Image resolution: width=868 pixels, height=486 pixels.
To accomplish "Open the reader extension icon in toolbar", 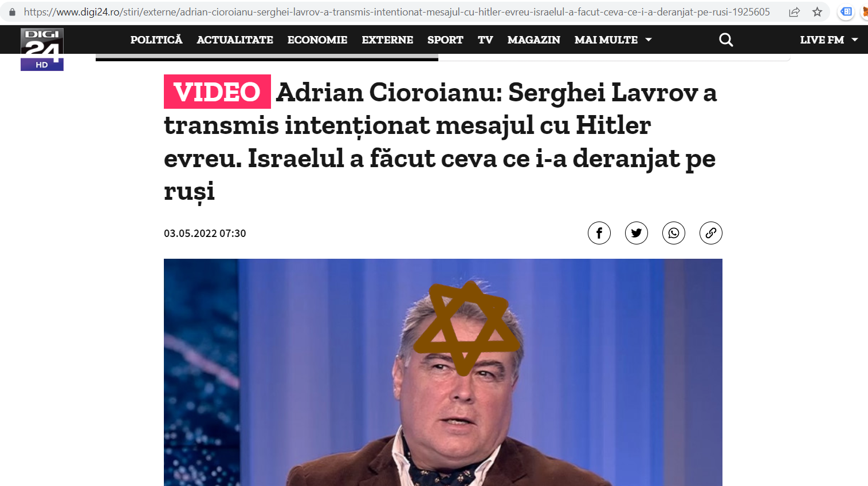I will click(x=846, y=12).
